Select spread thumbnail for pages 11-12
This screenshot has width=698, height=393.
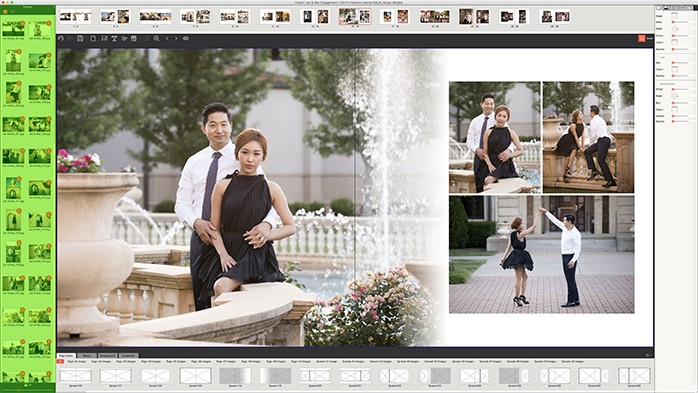[x=275, y=17]
